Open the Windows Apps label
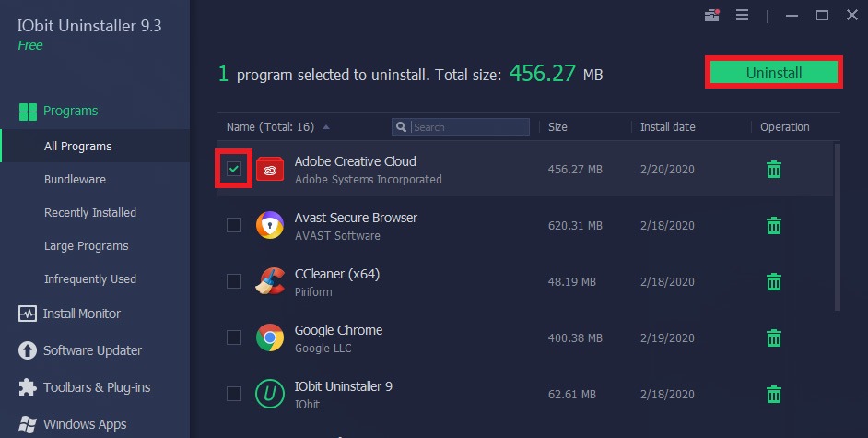Viewport: 868px width, 438px height. 85,424
